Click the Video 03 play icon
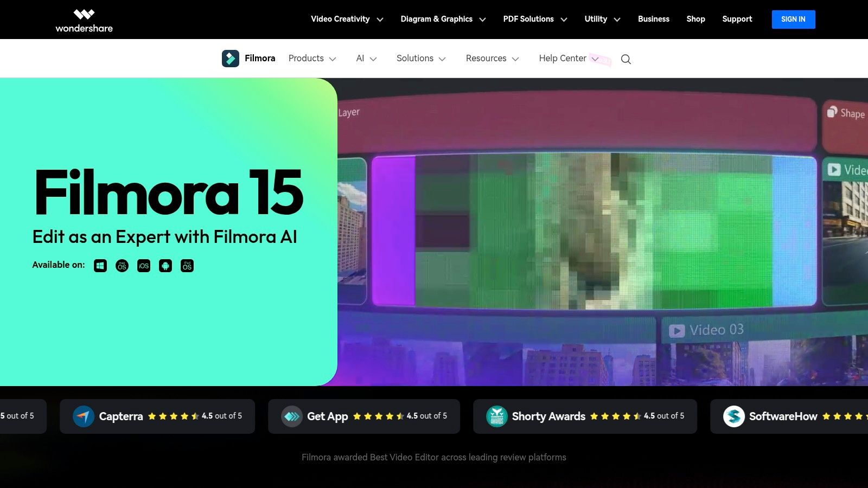The width and height of the screenshot is (868, 488). pyautogui.click(x=676, y=331)
